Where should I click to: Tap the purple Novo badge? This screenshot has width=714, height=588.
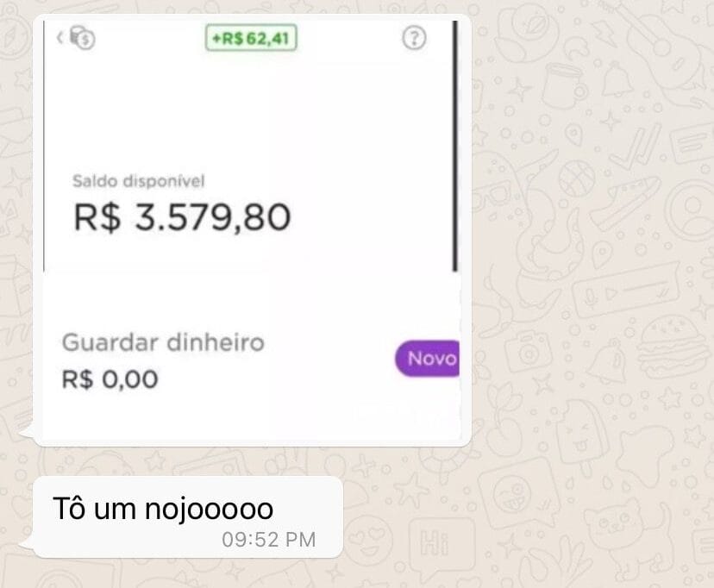point(427,359)
